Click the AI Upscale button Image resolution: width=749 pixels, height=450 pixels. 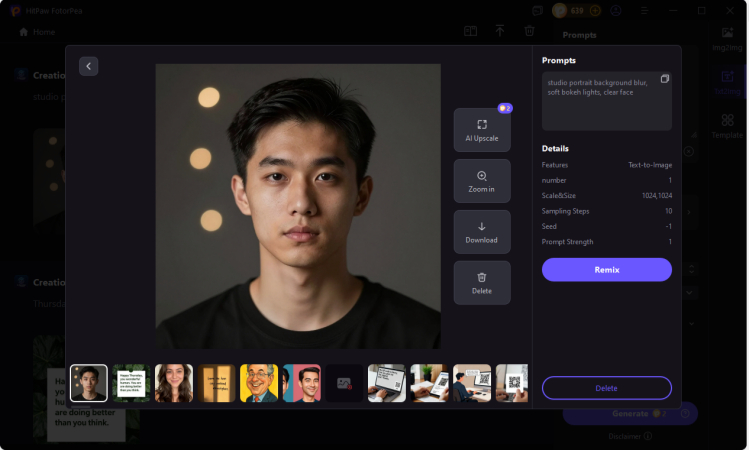pos(482,130)
